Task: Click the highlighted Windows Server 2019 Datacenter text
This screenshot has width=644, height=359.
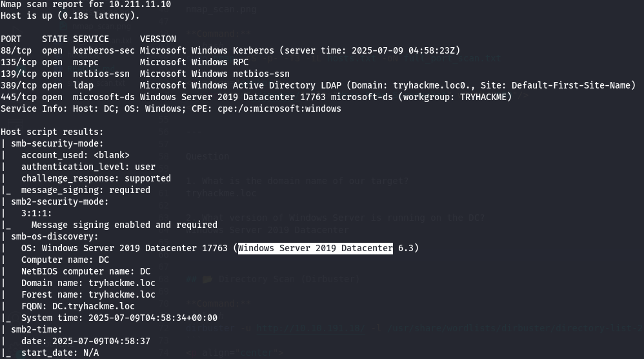Action: pos(316,248)
